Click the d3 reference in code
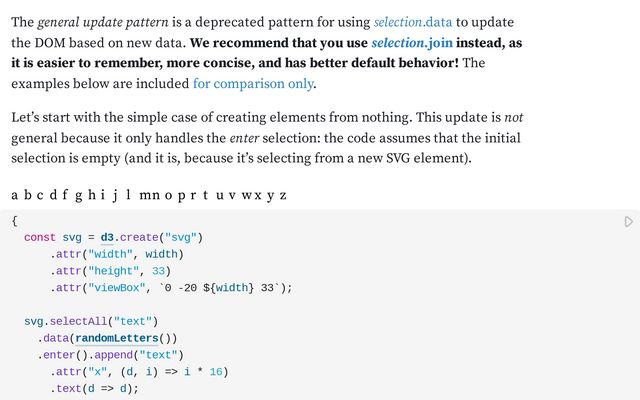This screenshot has width=640, height=400. (107, 237)
